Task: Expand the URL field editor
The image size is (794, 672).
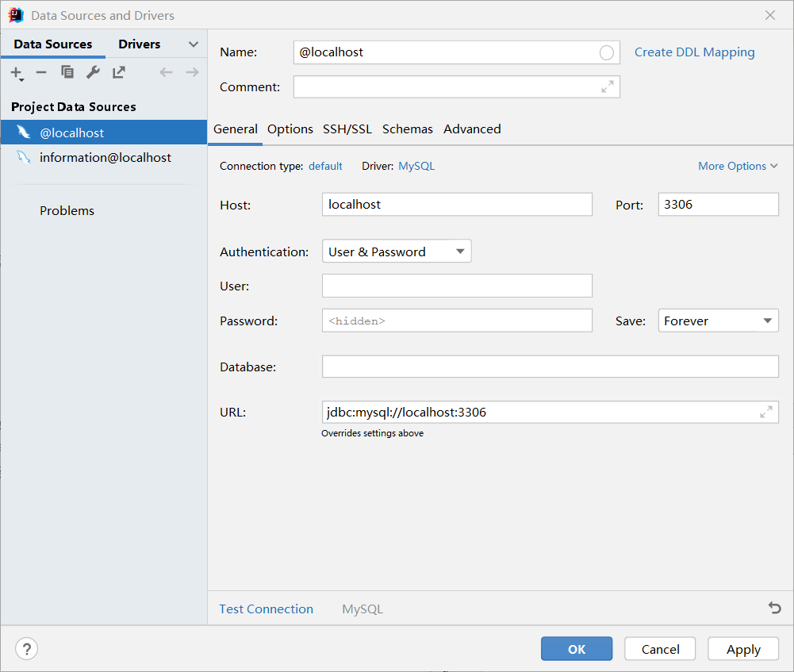Action: (765, 413)
